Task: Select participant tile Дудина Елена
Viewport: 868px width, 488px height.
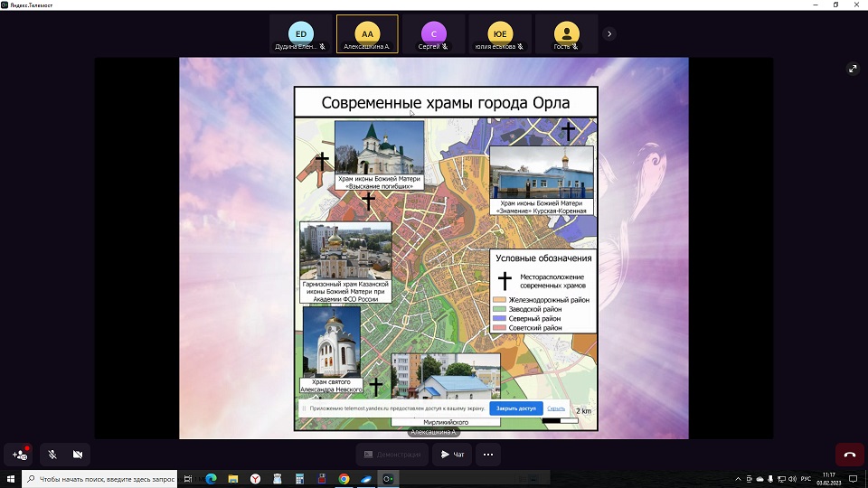Action: pyautogui.click(x=301, y=33)
